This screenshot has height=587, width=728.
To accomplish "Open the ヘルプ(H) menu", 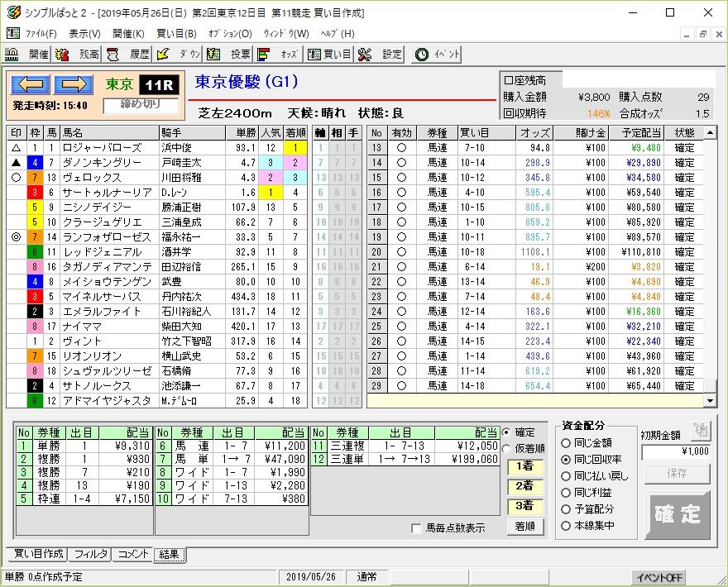I will [x=338, y=33].
